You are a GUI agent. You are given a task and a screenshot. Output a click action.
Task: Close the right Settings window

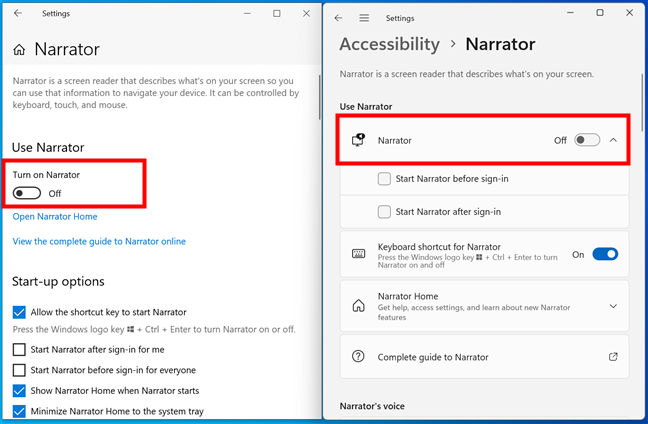click(629, 13)
